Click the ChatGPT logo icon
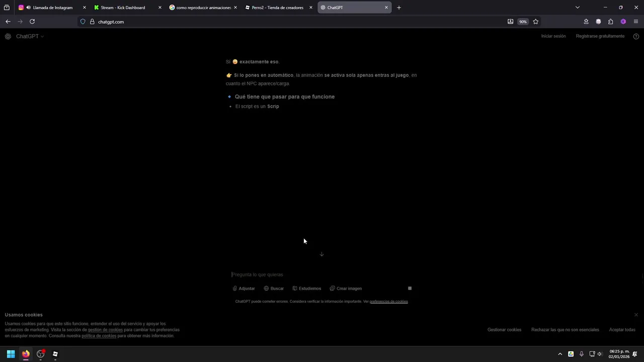 coord(8,36)
